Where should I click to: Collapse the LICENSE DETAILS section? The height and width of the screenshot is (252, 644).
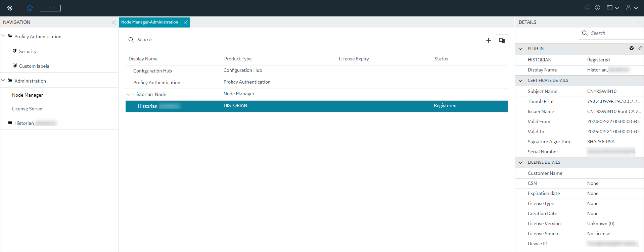pos(520,162)
